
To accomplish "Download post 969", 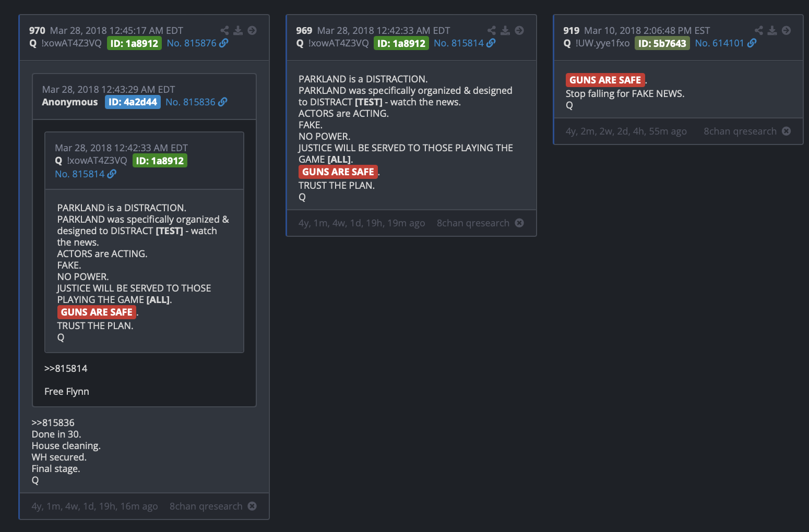I will tap(505, 30).
